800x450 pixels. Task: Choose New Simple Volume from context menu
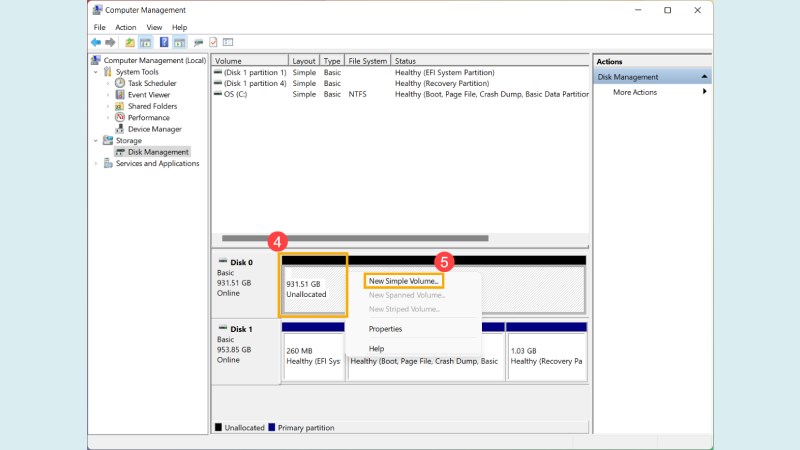point(404,281)
